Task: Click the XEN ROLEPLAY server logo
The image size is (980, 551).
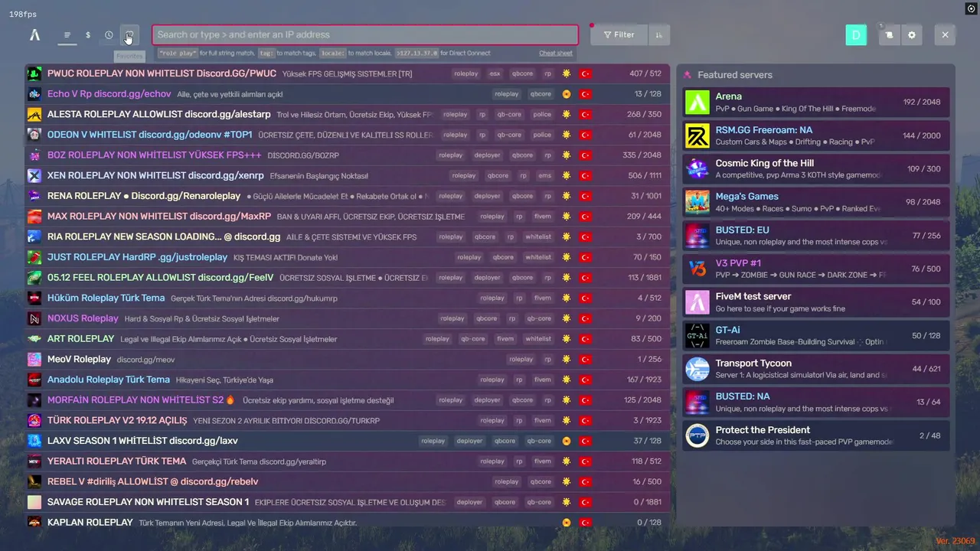Action: coord(34,175)
